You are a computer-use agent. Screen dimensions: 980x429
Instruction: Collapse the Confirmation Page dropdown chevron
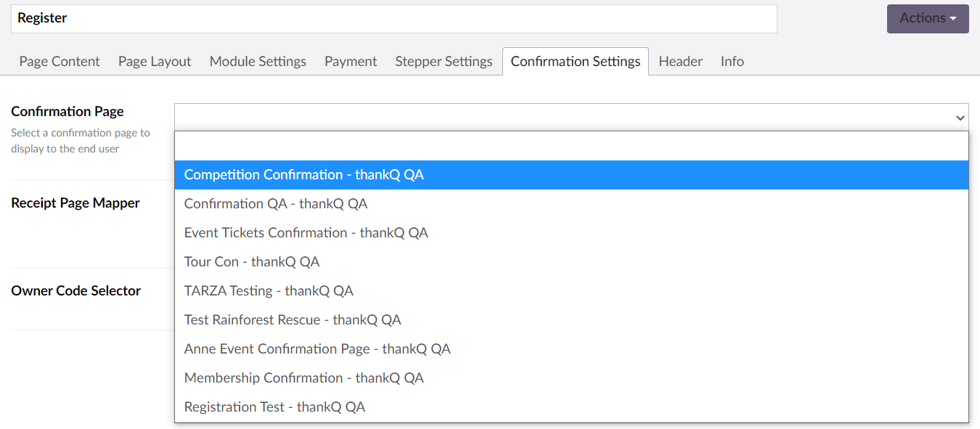960,118
